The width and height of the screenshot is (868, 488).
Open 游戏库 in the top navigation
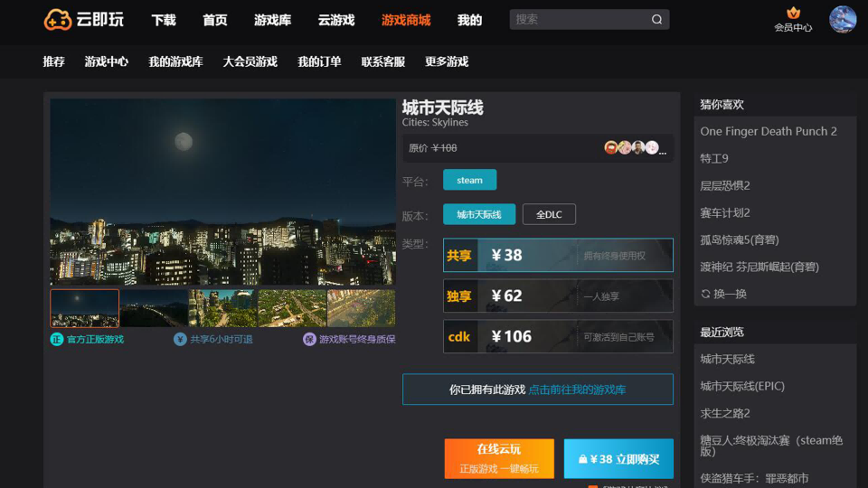272,21
